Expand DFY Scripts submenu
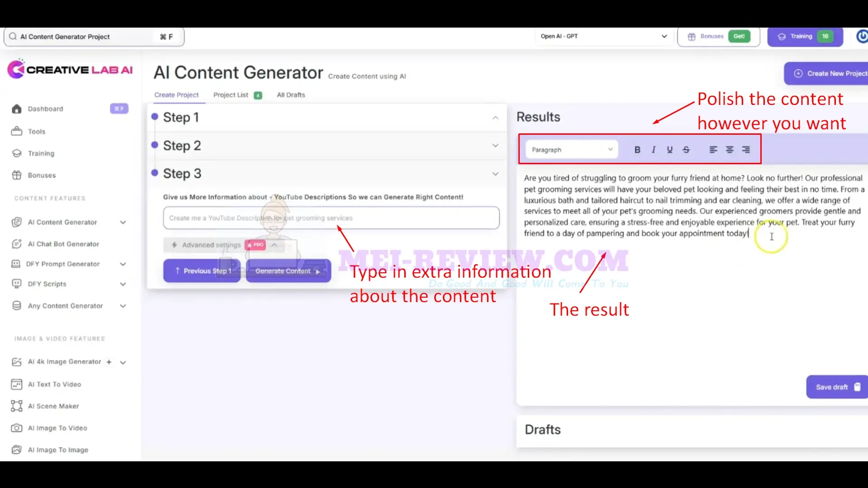This screenshot has width=868, height=488. coord(123,284)
